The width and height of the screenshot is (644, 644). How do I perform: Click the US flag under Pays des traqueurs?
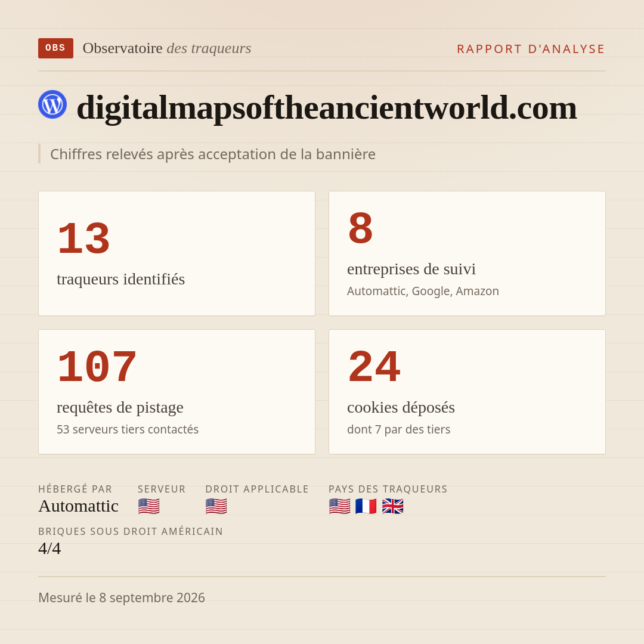[x=340, y=506]
